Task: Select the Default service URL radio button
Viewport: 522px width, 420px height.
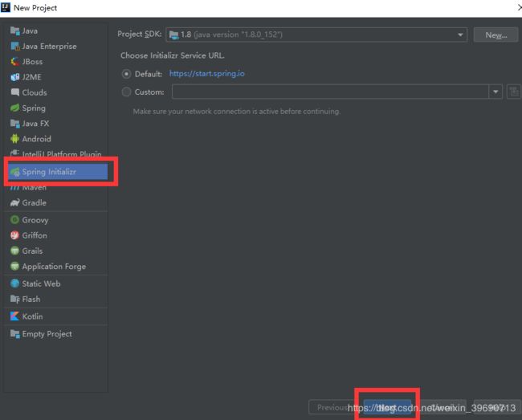Action: point(126,74)
